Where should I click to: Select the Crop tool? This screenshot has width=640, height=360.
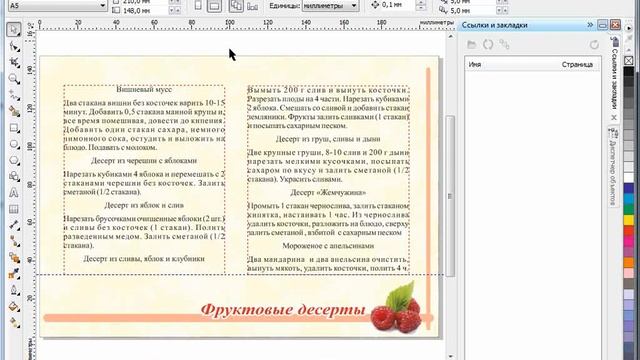[13, 62]
